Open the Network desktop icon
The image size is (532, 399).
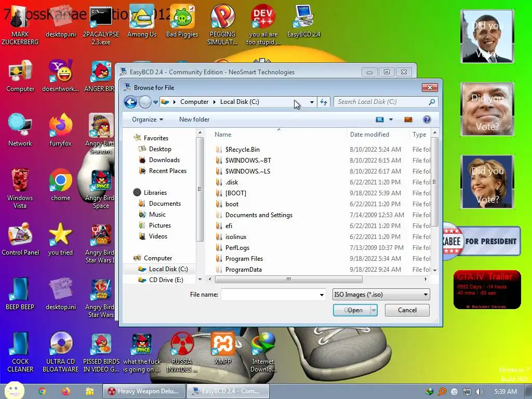20,130
